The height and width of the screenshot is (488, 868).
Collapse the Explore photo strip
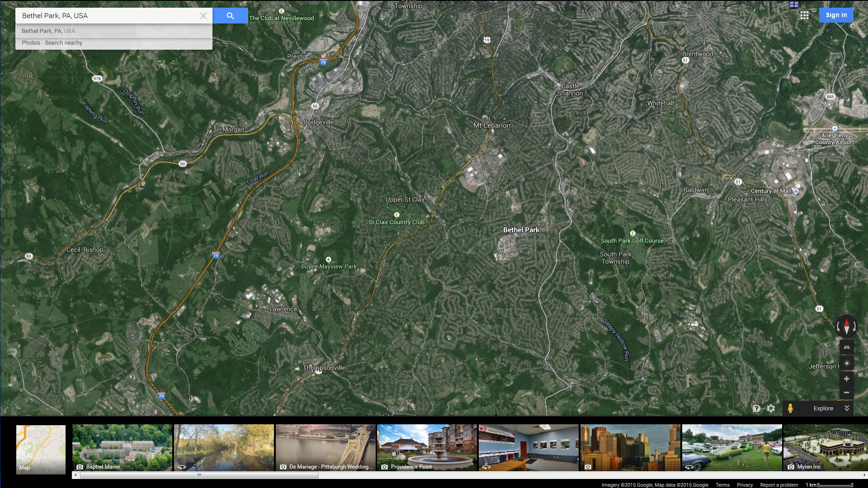847,408
